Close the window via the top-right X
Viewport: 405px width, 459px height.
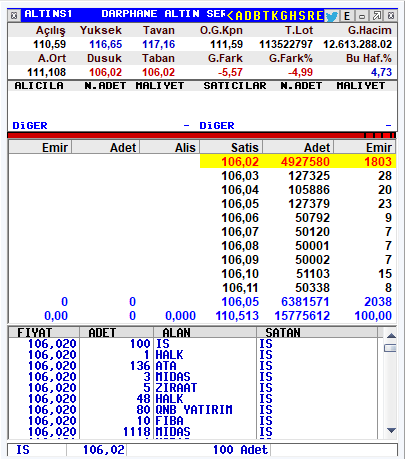[391, 16]
